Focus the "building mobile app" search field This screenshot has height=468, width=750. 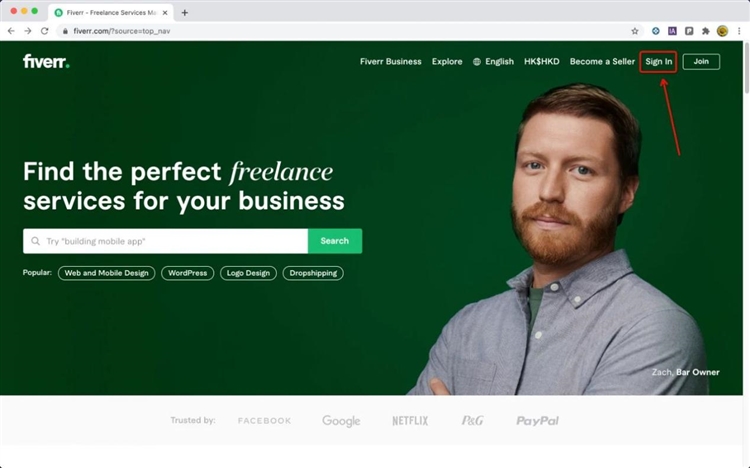[x=165, y=241]
